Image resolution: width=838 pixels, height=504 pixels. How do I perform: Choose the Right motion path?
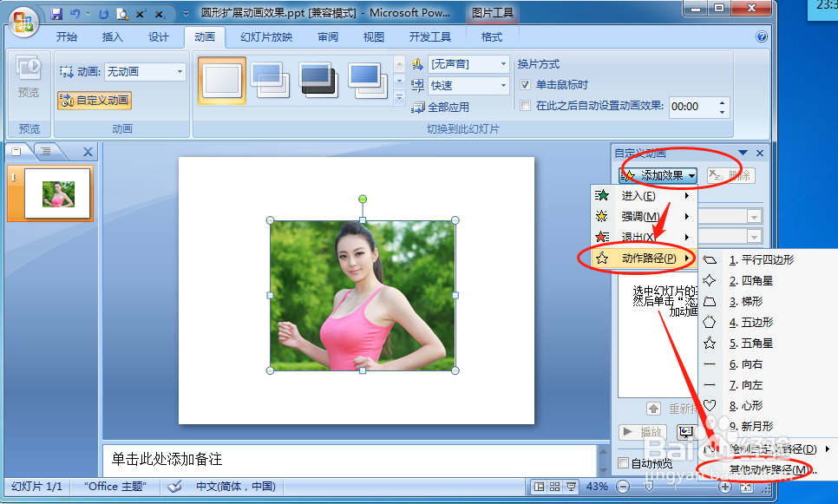746,364
